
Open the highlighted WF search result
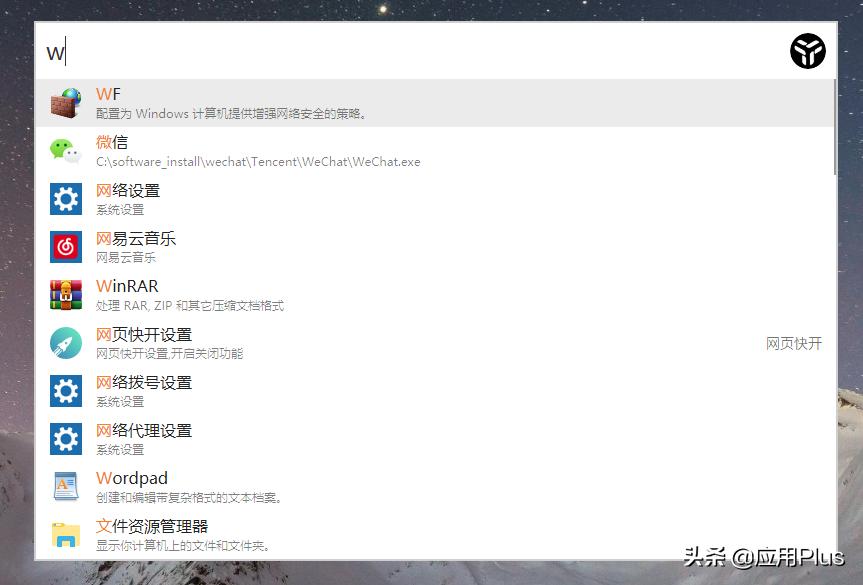(300, 102)
